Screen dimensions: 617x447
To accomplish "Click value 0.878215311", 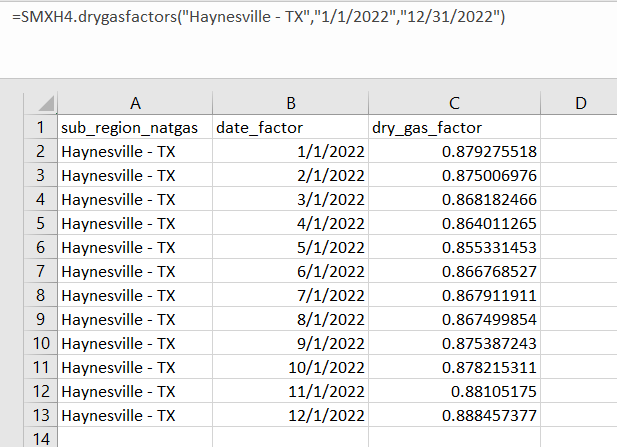I will pos(454,367).
